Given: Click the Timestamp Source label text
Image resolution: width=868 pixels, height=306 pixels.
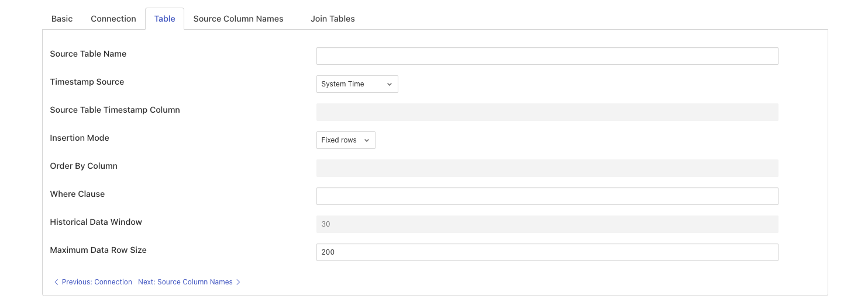Looking at the screenshot, I should [87, 82].
